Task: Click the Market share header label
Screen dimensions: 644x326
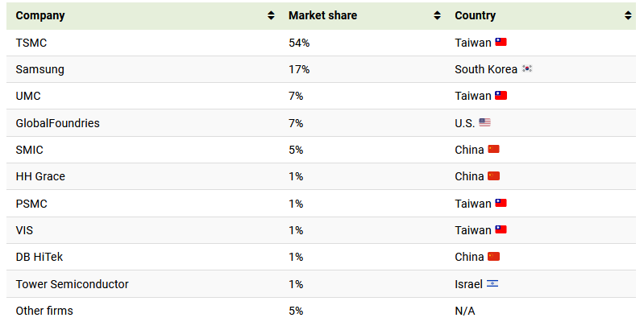Action: click(322, 15)
